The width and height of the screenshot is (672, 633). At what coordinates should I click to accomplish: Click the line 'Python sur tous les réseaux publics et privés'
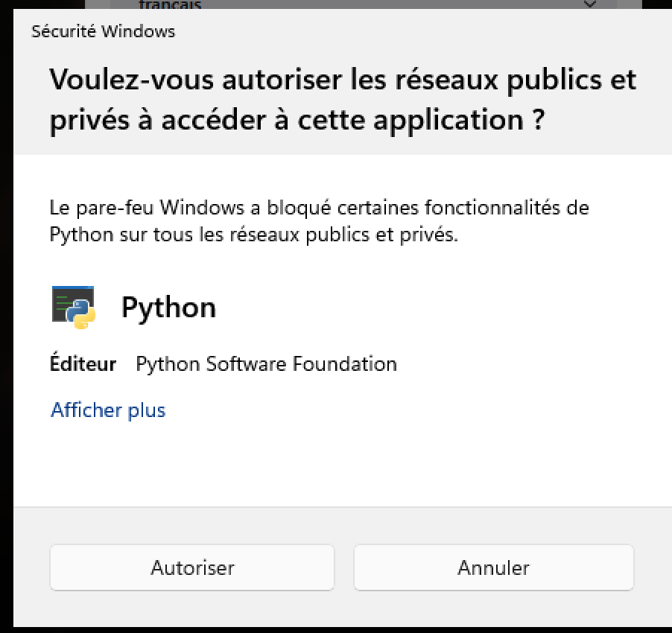click(253, 235)
